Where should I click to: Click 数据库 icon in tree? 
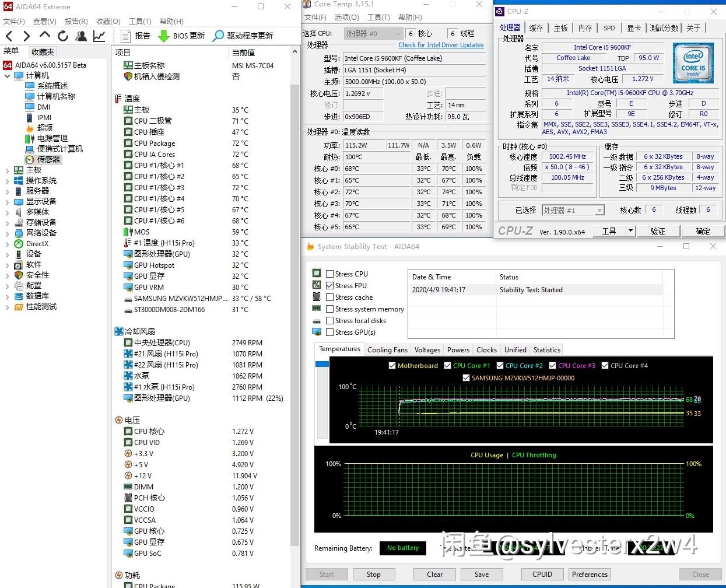(19, 296)
